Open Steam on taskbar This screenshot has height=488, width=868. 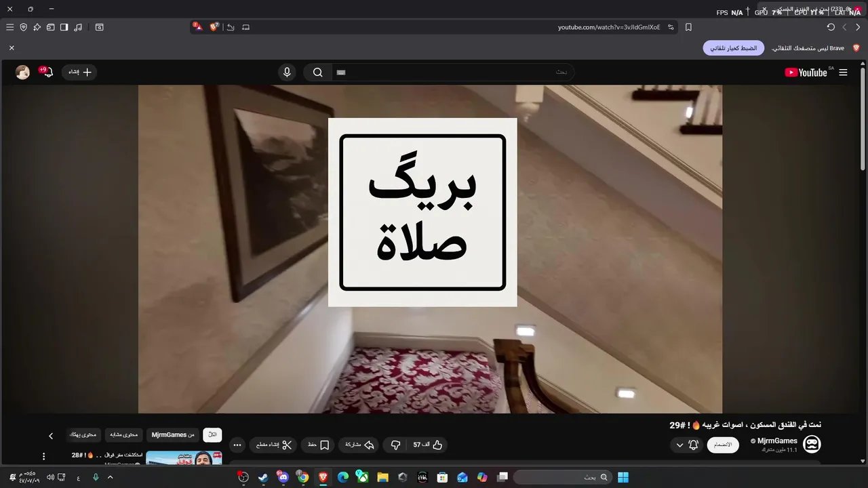(263, 477)
